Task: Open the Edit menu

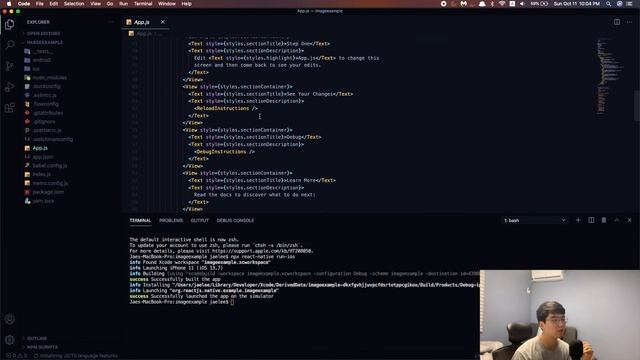Action: [53, 4]
